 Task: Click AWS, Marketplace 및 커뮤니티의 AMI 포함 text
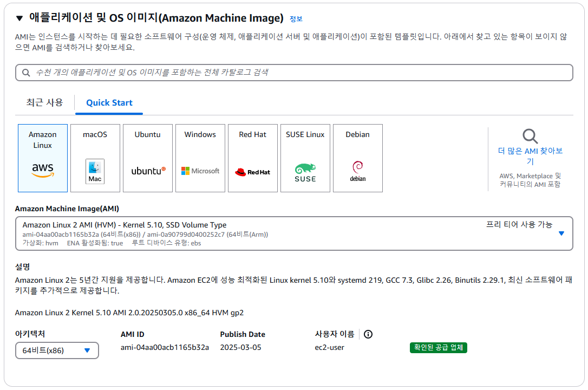(x=530, y=180)
